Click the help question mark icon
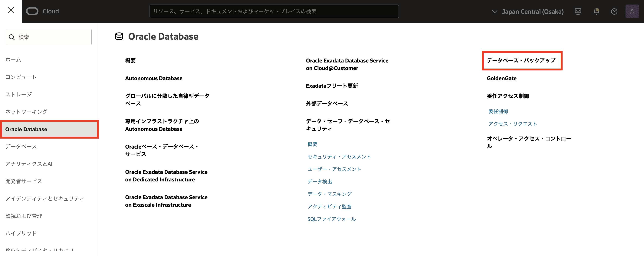The image size is (644, 256). coord(614,12)
